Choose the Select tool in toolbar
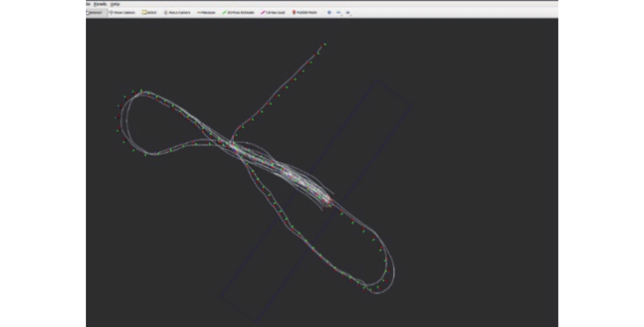The width and height of the screenshot is (644, 327). pos(149,13)
